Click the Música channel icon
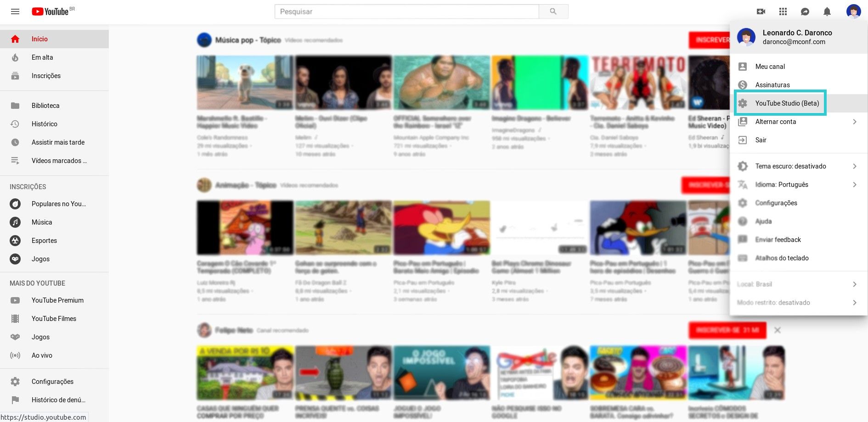 pyautogui.click(x=15, y=222)
